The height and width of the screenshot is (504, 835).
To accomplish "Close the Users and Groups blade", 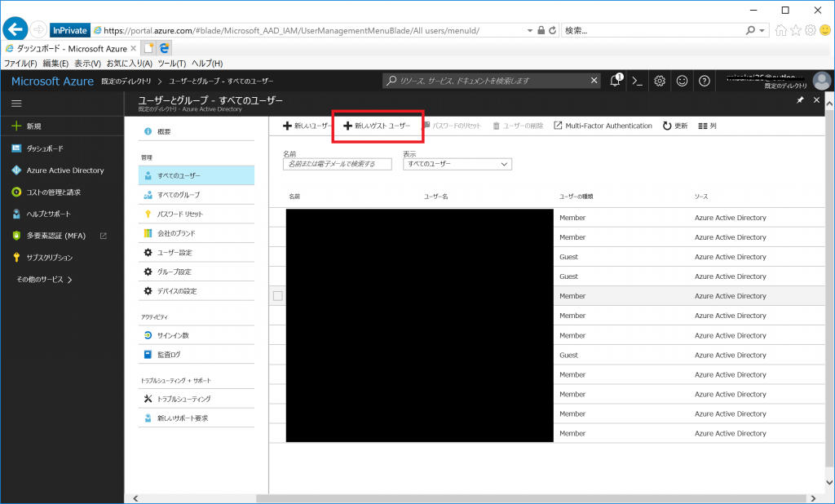I will coord(816,100).
